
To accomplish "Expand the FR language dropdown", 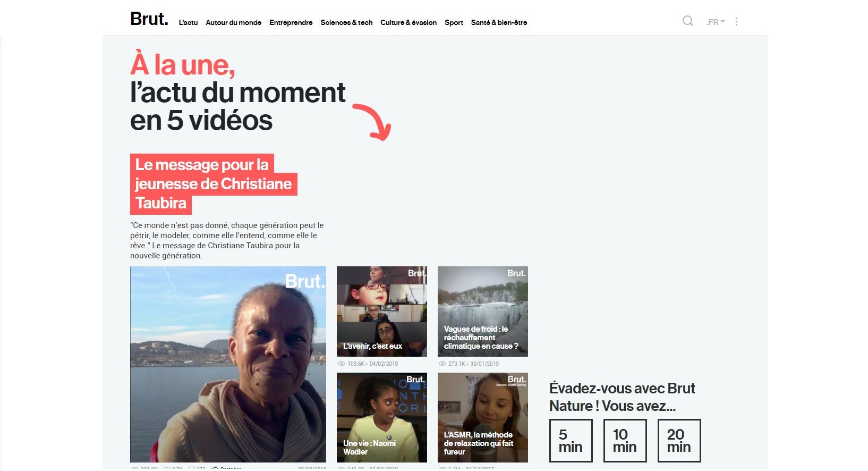I will [x=716, y=22].
